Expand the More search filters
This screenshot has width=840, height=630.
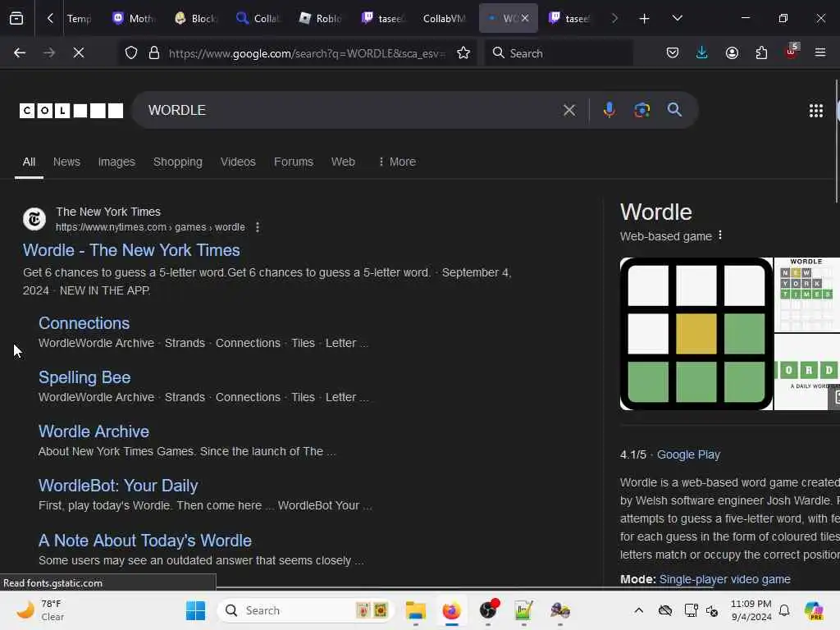pyautogui.click(x=397, y=162)
